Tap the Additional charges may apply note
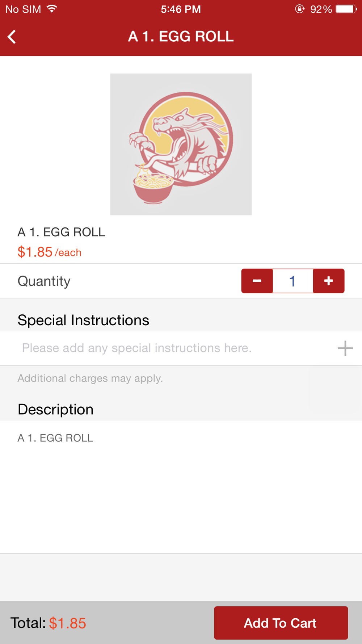The width and height of the screenshot is (362, 644). coord(90,378)
